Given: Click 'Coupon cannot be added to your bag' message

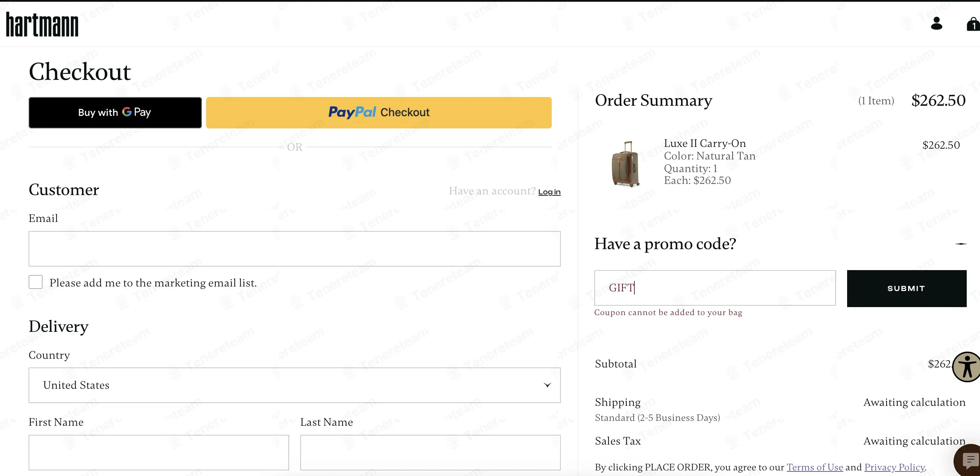Looking at the screenshot, I should (x=668, y=312).
